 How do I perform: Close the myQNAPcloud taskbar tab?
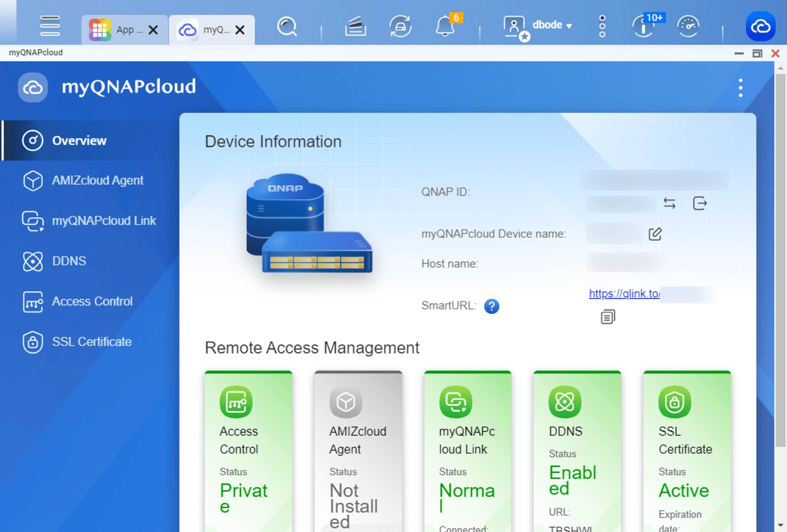(x=240, y=30)
